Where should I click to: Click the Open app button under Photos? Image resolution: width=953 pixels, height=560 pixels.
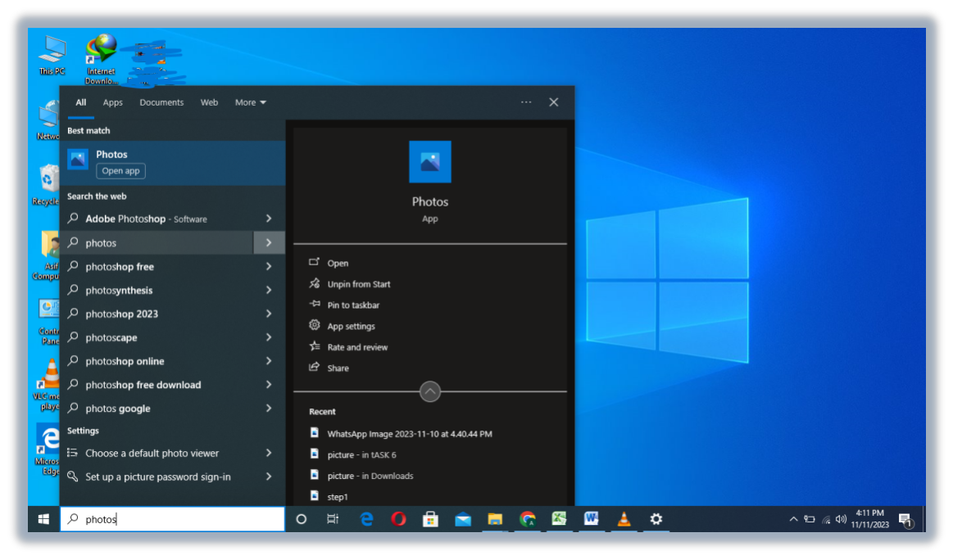[120, 171]
